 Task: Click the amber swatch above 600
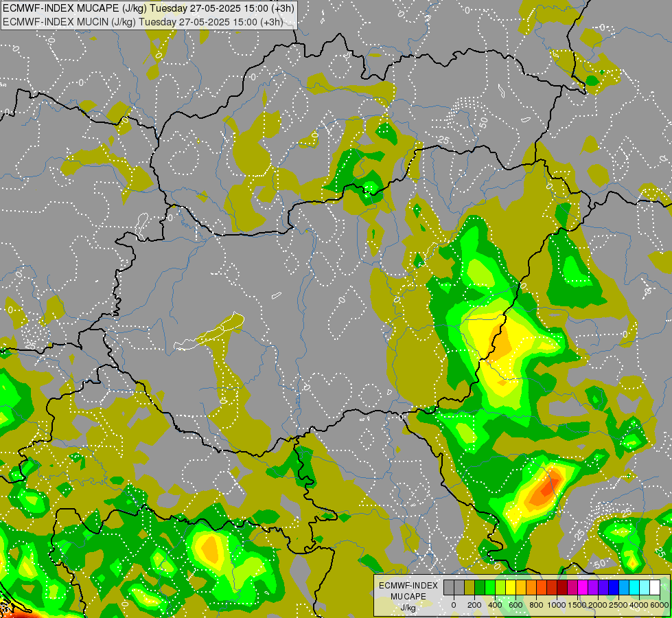coord(521,588)
